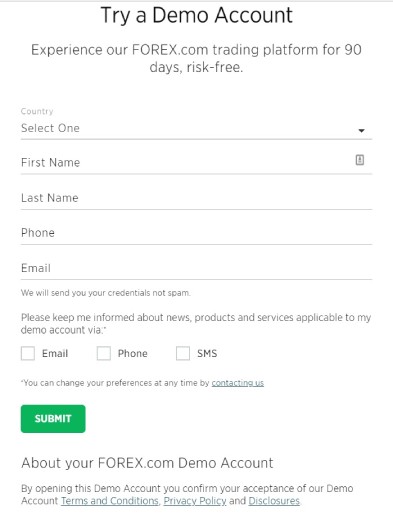Viewport: 393px width, 515px height.
Task: Click the autofill icon in First Name field
Action: coord(360,160)
